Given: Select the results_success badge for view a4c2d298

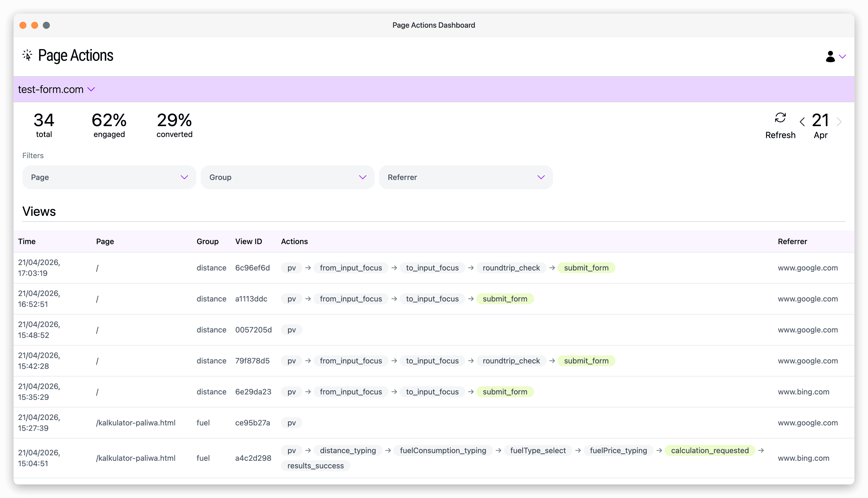Looking at the screenshot, I should tap(315, 465).
